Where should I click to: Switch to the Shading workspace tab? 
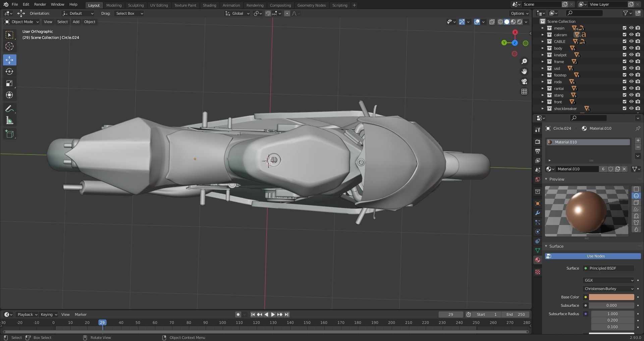(x=209, y=5)
